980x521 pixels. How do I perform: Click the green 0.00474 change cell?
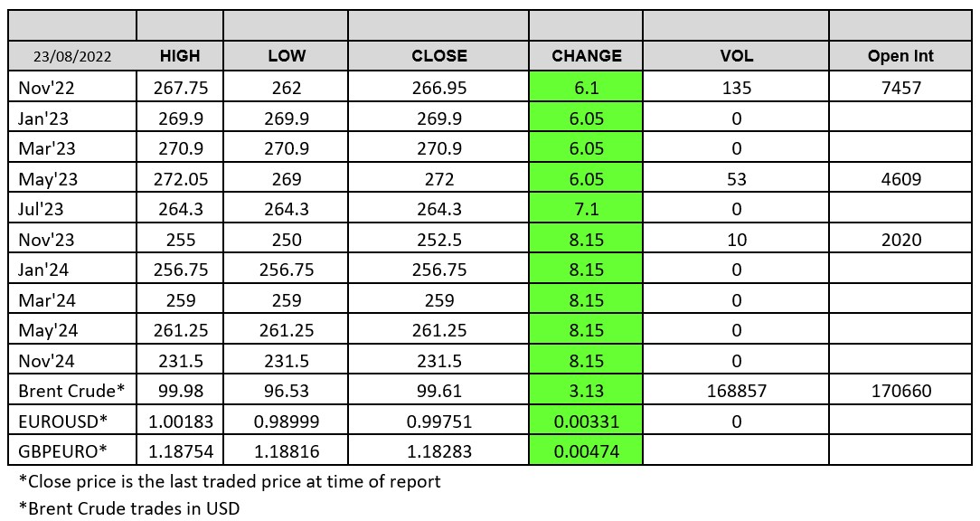pos(587,451)
